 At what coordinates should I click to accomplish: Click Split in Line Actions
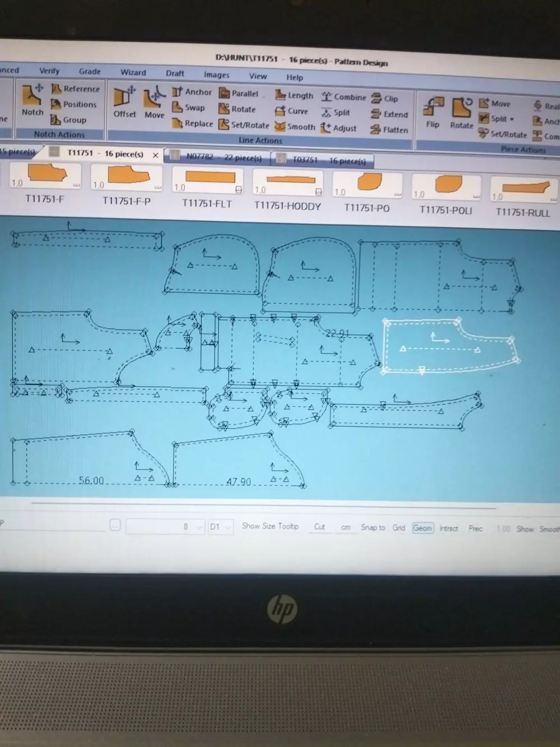coord(335,113)
